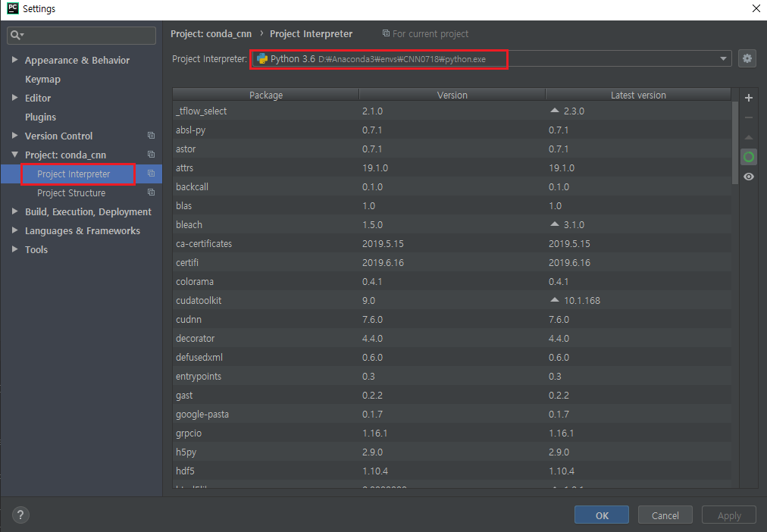
Task: Open the Editor settings page
Action: (38, 98)
